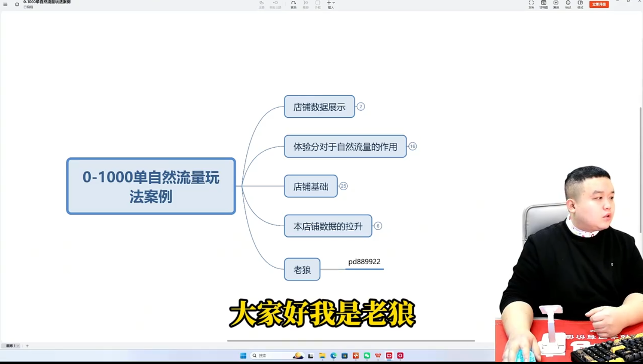The height and width of the screenshot is (364, 643).
Task: Open the marker (标记) panel
Action: [x=568, y=4]
